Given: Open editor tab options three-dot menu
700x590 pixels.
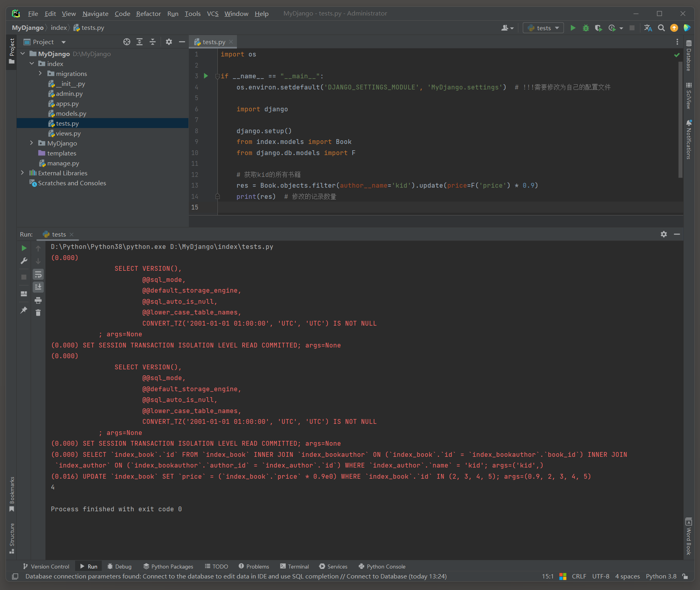Looking at the screenshot, I should (x=677, y=42).
